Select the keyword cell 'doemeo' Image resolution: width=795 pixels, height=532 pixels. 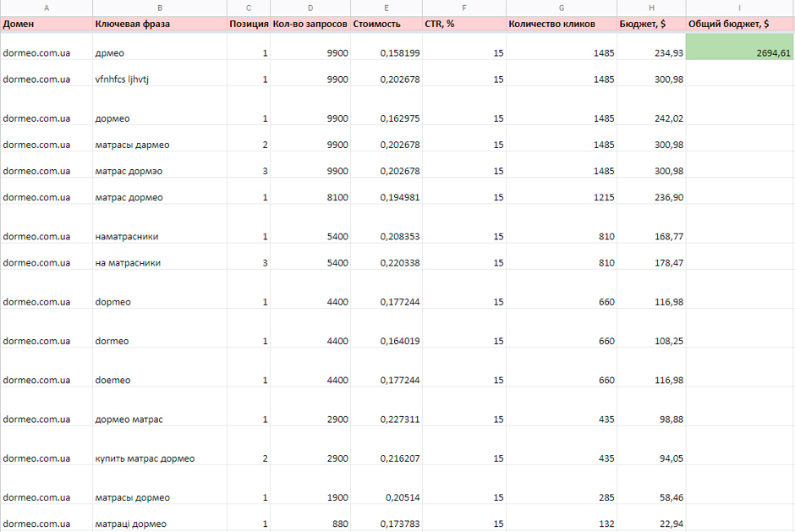coord(160,368)
